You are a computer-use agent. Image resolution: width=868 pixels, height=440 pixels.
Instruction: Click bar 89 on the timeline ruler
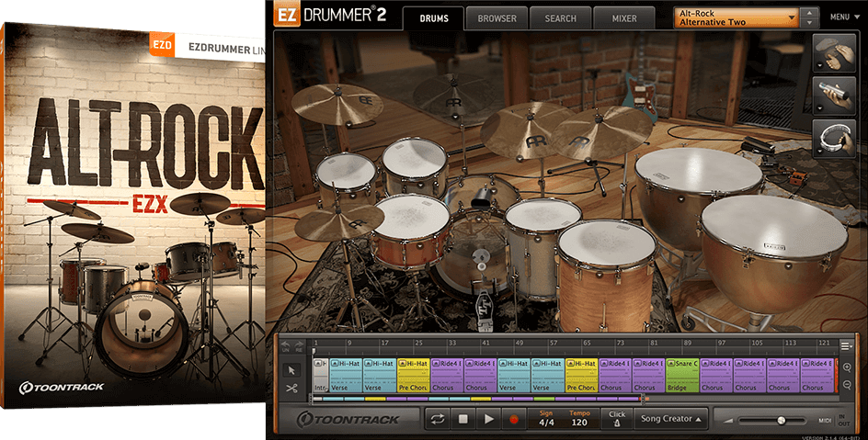[687, 344]
